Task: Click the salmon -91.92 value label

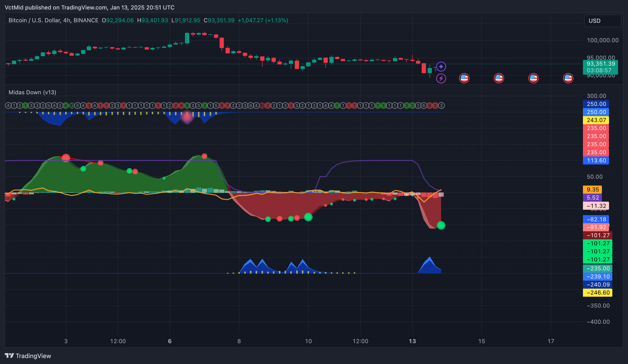Action: click(596, 227)
